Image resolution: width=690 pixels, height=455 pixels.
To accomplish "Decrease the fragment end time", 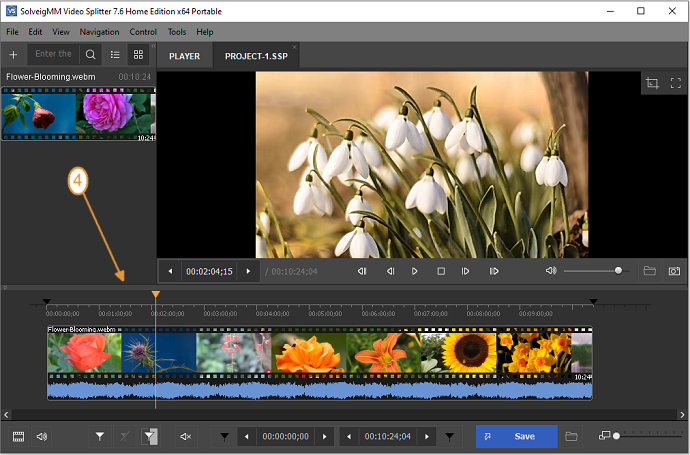I will [x=349, y=437].
